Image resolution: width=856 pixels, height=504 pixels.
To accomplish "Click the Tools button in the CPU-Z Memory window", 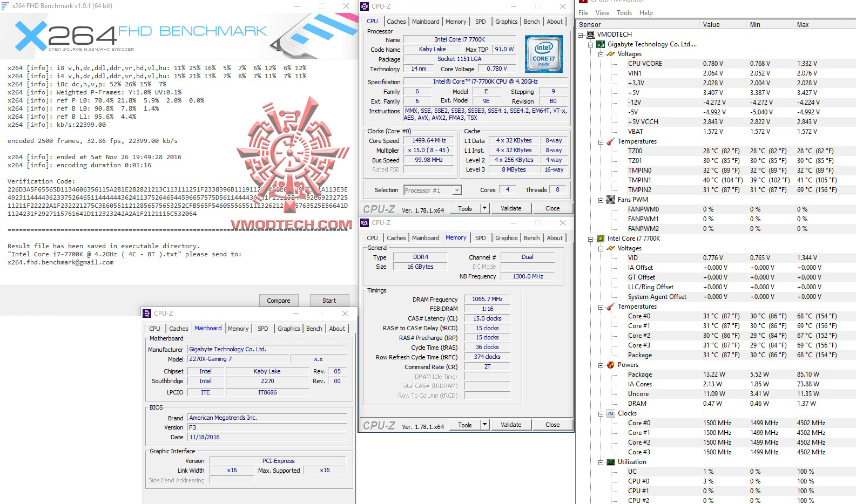I will pyautogui.click(x=465, y=425).
